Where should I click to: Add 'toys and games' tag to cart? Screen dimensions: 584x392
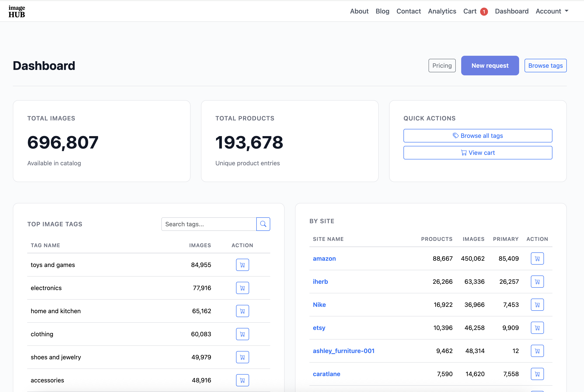pyautogui.click(x=242, y=265)
